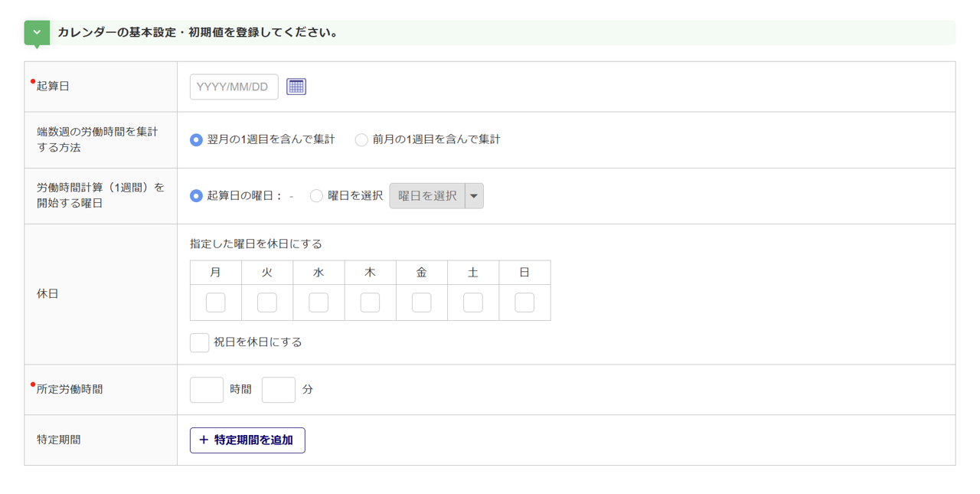
Task: Check the 月 (Monday) holiday checkbox
Action: pos(216,303)
